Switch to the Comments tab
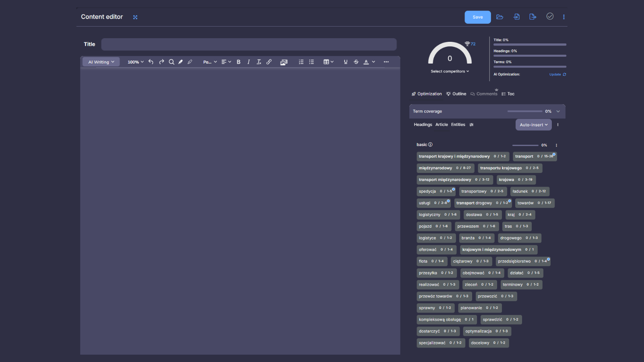Image resolution: width=644 pixels, height=362 pixels. (484, 94)
